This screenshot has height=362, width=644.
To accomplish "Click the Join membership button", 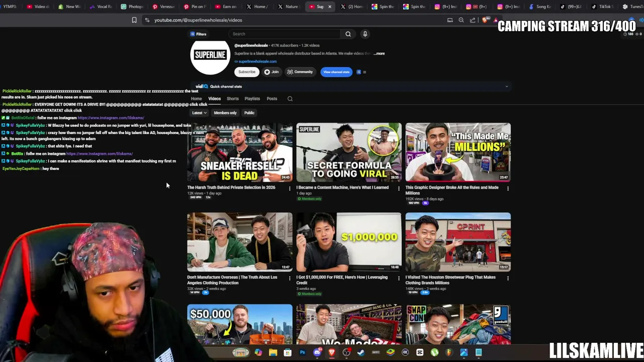I will [272, 72].
